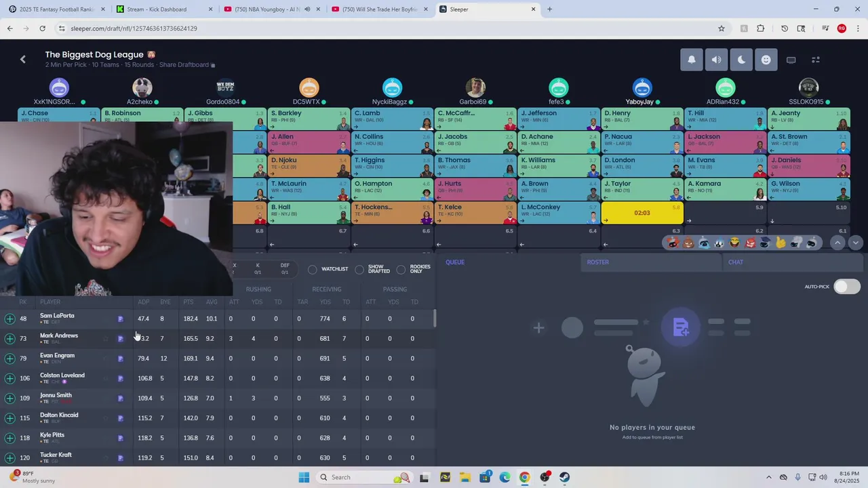868x488 pixels.
Task: Add Jonnu Smith with the plus icon
Action: click(9, 398)
